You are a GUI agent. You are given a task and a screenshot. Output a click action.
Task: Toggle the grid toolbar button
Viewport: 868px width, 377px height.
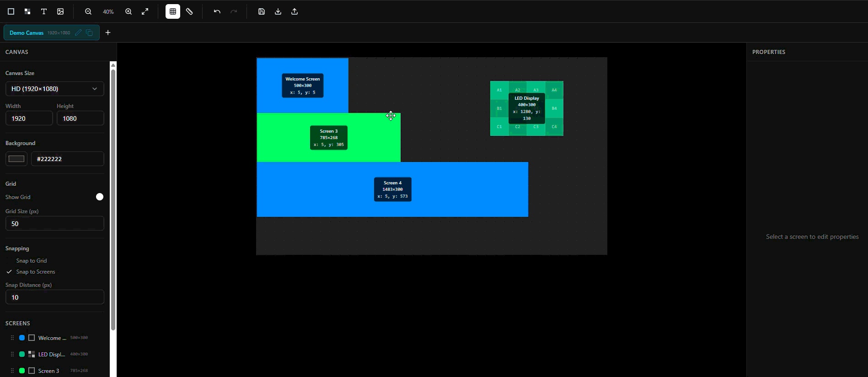[x=173, y=11]
